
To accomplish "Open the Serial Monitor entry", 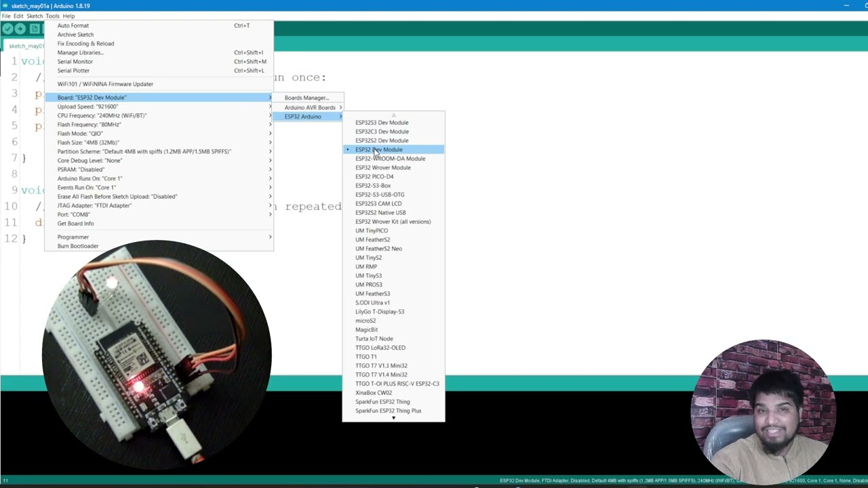I will coord(159,62).
